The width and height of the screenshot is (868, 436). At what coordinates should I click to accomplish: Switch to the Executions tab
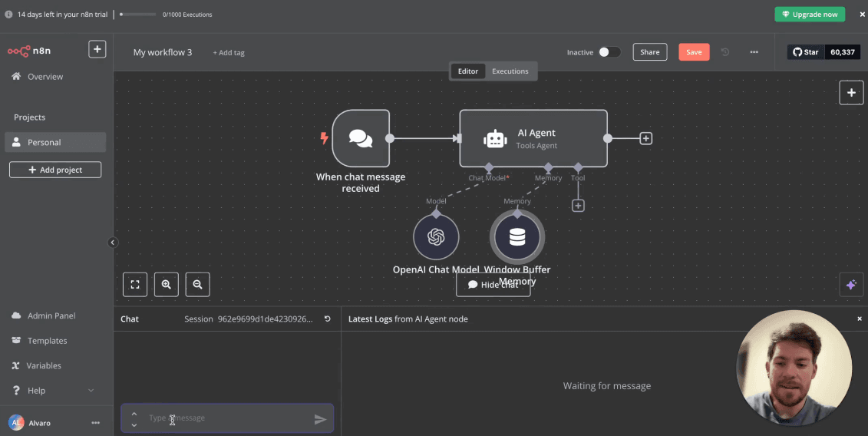point(510,71)
